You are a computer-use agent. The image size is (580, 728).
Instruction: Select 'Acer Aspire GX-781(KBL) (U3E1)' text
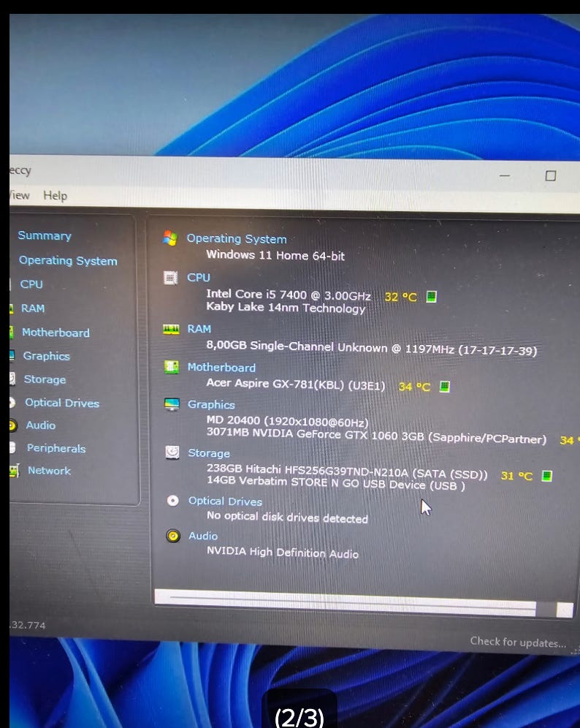[296, 384]
